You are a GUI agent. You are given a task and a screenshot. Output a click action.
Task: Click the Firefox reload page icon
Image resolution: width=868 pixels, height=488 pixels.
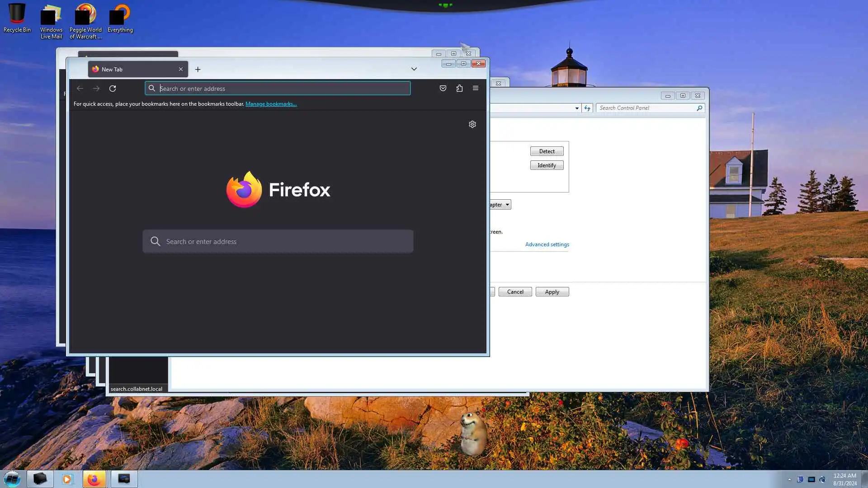pos(113,89)
